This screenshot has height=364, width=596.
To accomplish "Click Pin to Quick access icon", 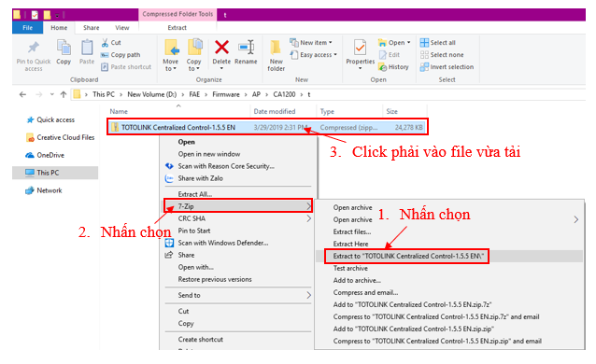I will pos(34,48).
